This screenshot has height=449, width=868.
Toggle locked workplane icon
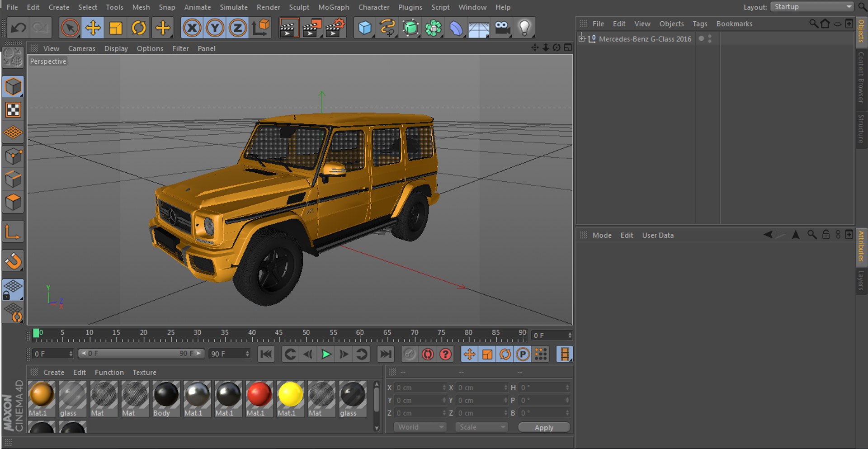(13, 290)
